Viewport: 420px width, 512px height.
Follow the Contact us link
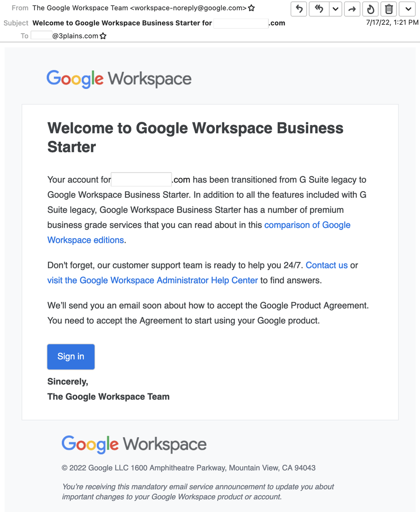[x=327, y=265]
